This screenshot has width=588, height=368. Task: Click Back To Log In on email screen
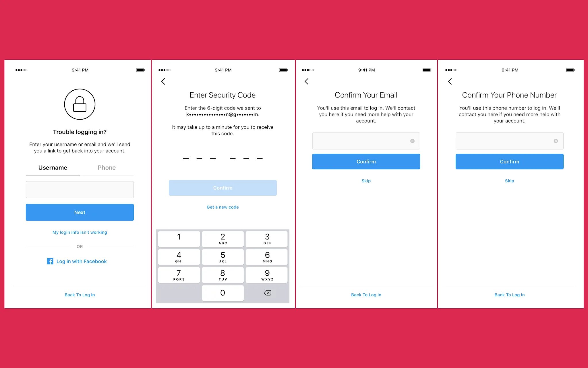(x=365, y=294)
